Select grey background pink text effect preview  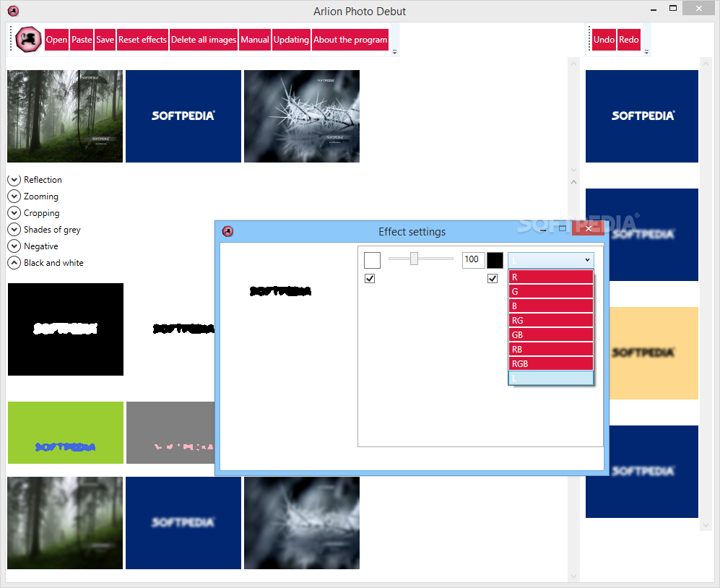coord(171,433)
